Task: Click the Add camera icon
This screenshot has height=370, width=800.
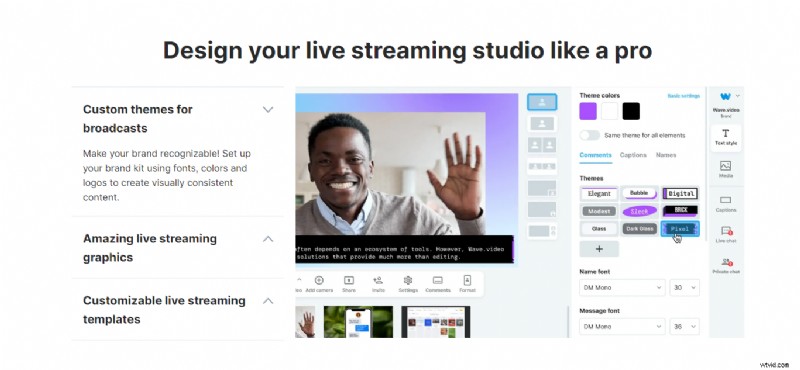Action: (319, 280)
